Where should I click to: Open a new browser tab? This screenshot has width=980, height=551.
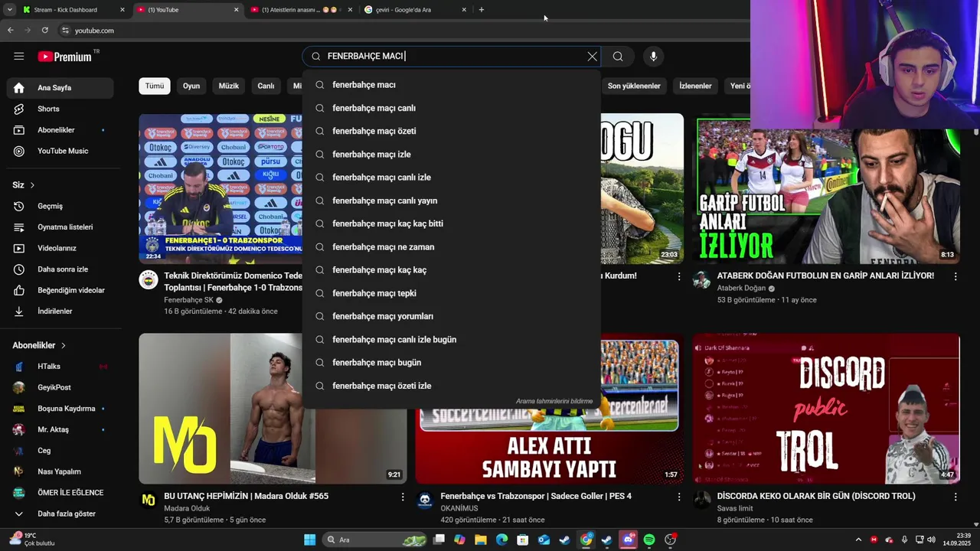[482, 10]
